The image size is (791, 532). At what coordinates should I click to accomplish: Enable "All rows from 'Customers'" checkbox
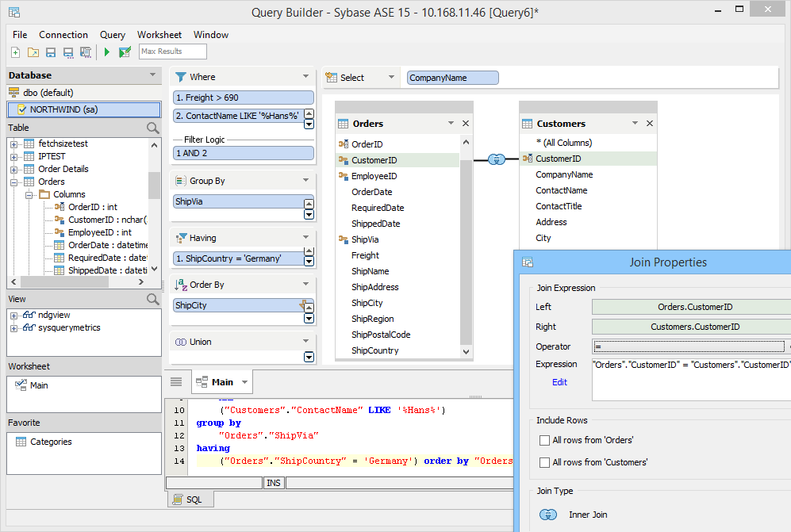point(545,462)
